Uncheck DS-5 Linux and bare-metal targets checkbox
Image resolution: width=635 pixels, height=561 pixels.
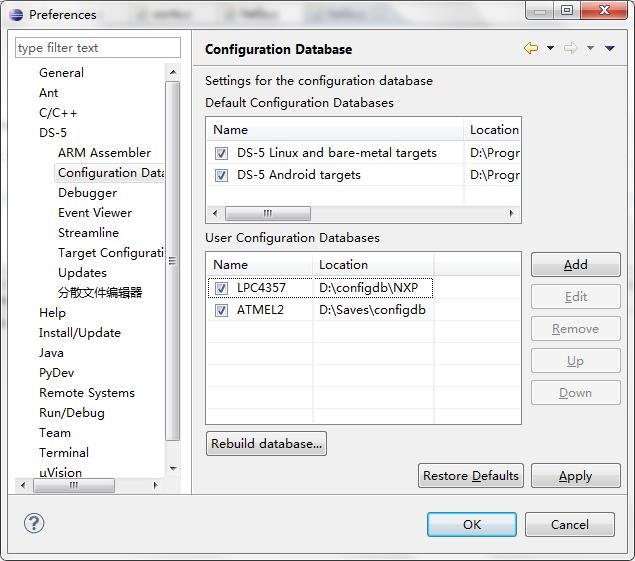pyautogui.click(x=221, y=153)
